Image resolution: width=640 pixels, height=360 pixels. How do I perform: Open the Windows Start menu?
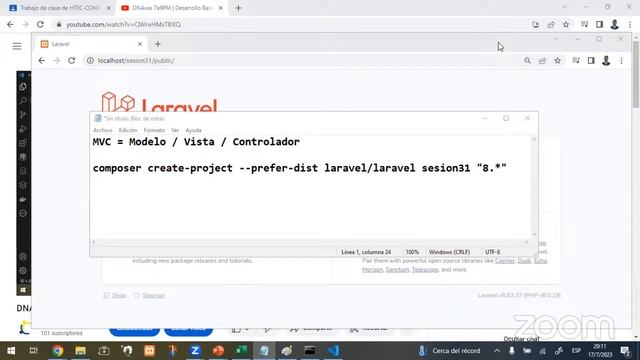point(11,351)
